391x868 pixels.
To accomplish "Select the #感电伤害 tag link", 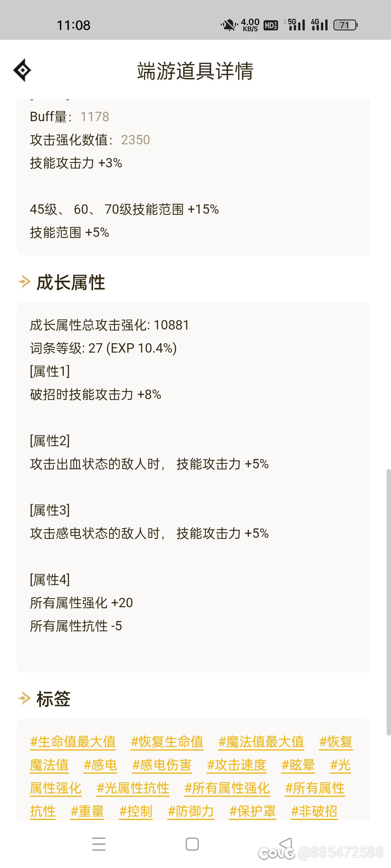I will (162, 765).
